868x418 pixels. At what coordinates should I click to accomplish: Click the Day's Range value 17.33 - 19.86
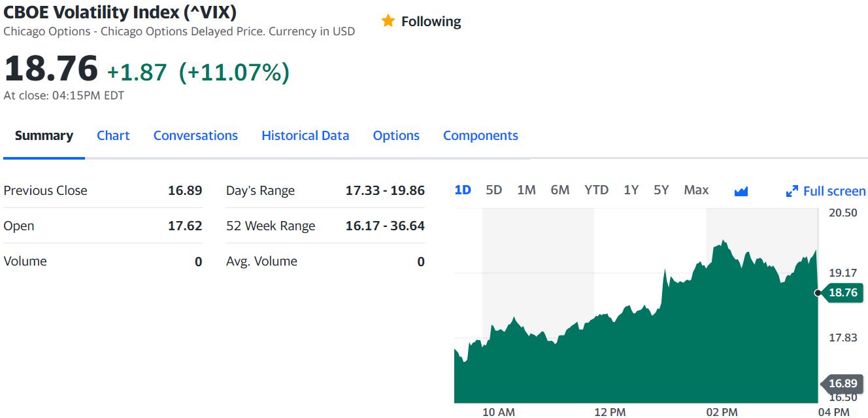(385, 190)
